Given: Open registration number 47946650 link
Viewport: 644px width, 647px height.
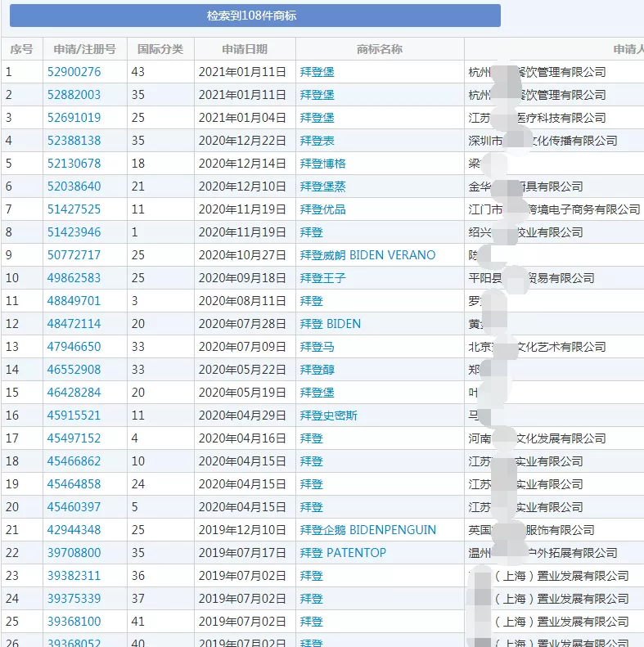Looking at the screenshot, I should [x=74, y=347].
